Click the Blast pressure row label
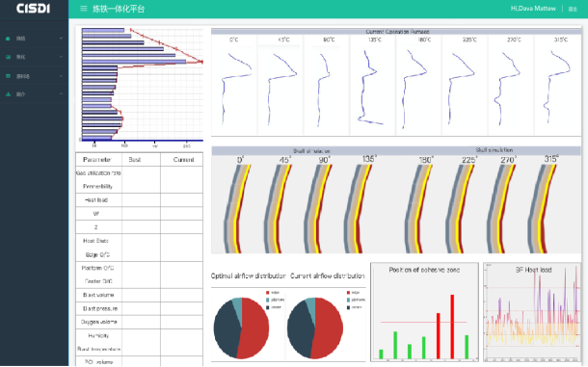The image size is (588, 367). [x=100, y=308]
